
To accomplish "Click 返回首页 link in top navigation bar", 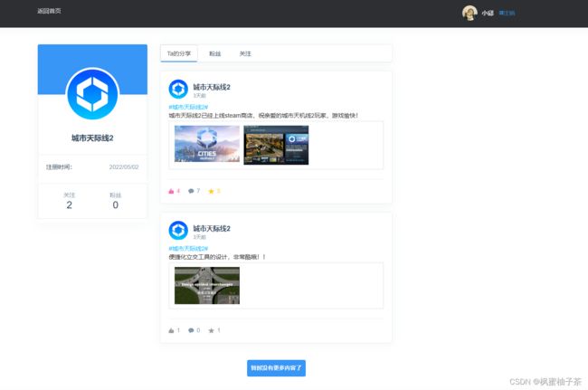I will 49,11.
